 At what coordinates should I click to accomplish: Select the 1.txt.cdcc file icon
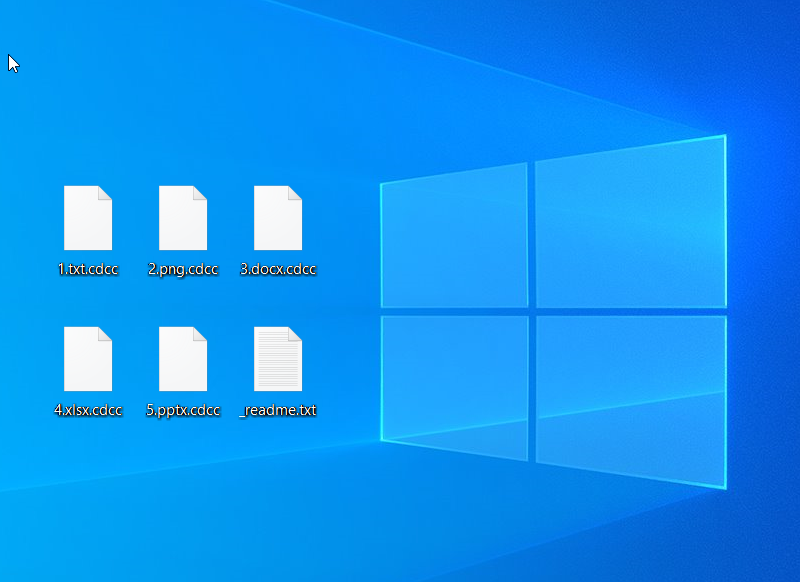[88, 218]
